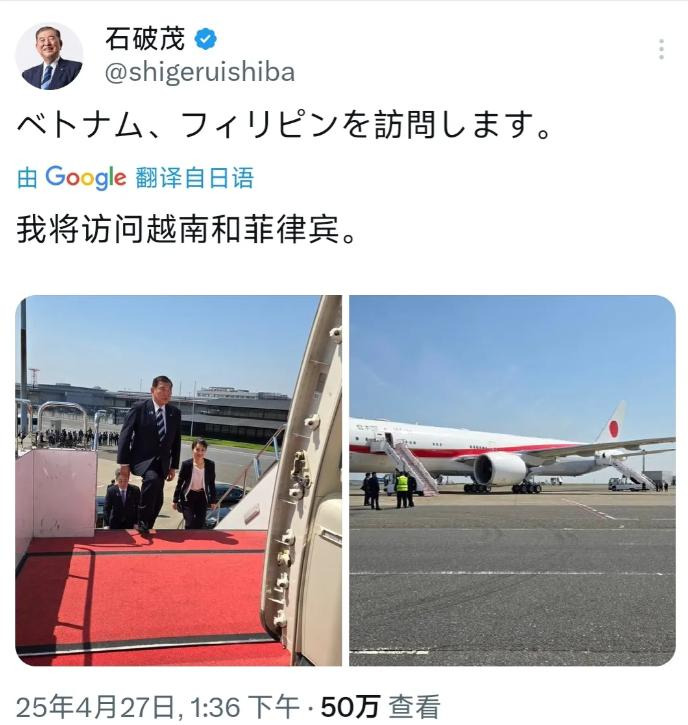The image size is (688, 725).
Task: Select the original Japanese tweet text
Action: tap(284, 125)
